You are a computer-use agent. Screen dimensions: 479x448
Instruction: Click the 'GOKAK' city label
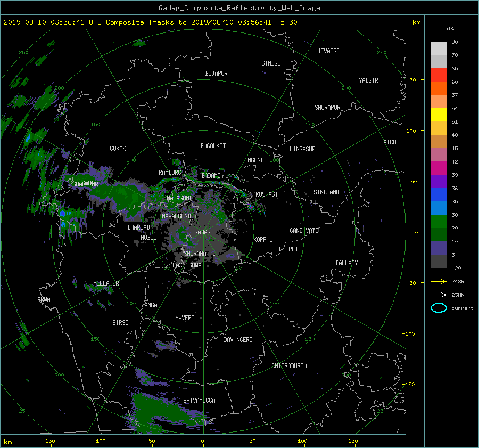118,149
